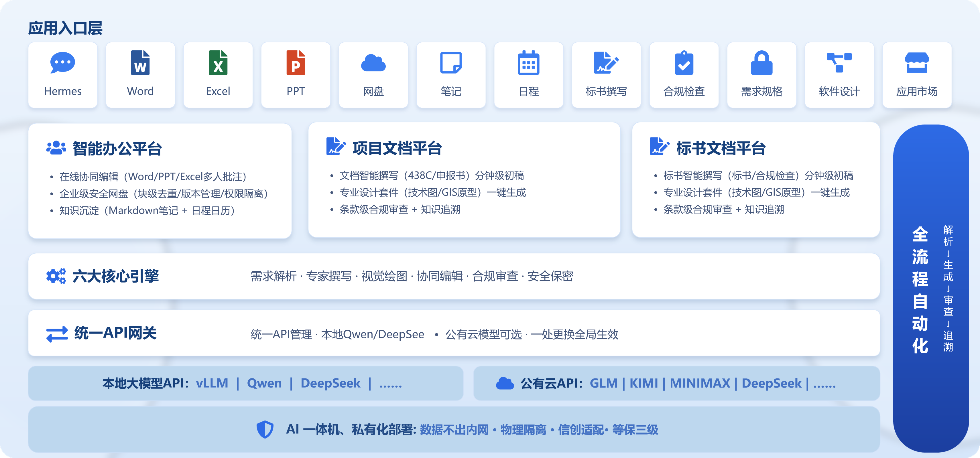
Task: Open the 笔记 note icon
Action: (x=451, y=63)
